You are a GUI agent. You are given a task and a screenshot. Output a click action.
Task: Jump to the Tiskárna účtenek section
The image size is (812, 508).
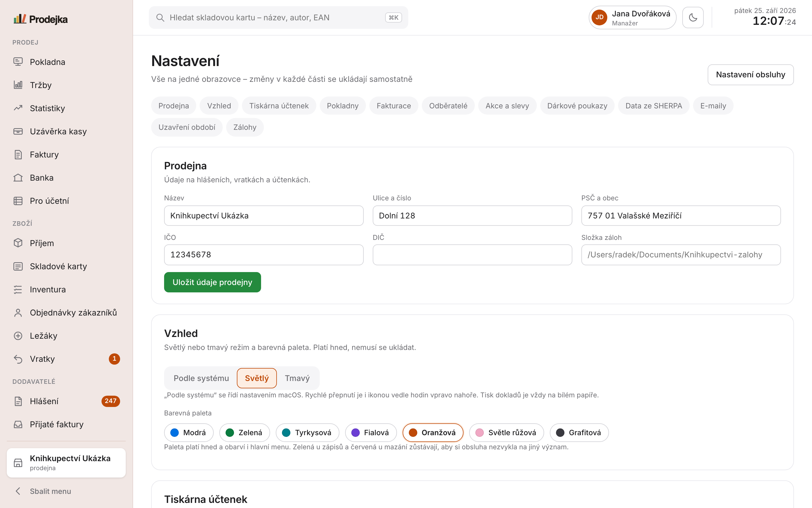coord(279,106)
